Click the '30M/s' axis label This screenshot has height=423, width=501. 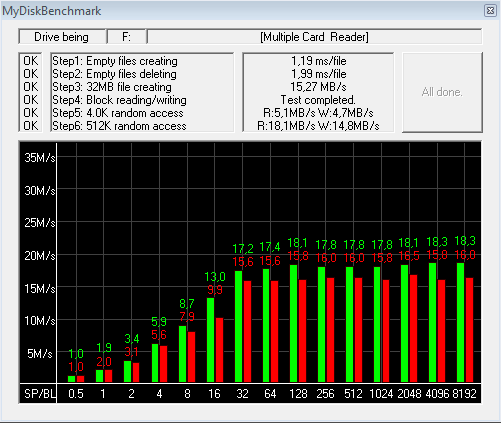click(39, 191)
